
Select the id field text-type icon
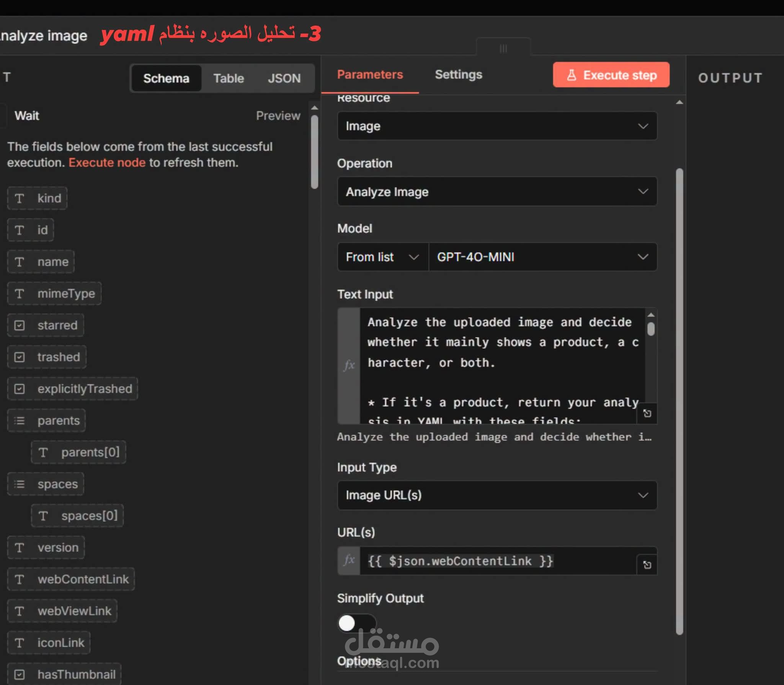tap(20, 230)
